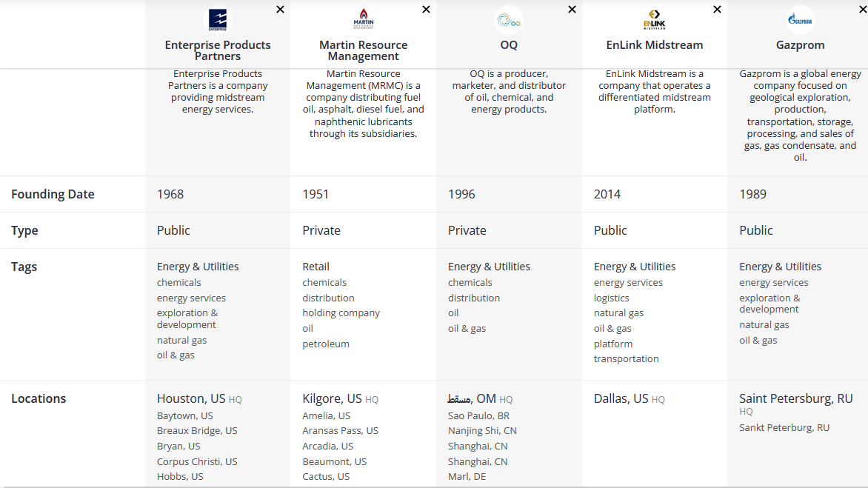Click the Martin Resource Management logo
The height and width of the screenshot is (488, 868).
click(x=363, y=20)
